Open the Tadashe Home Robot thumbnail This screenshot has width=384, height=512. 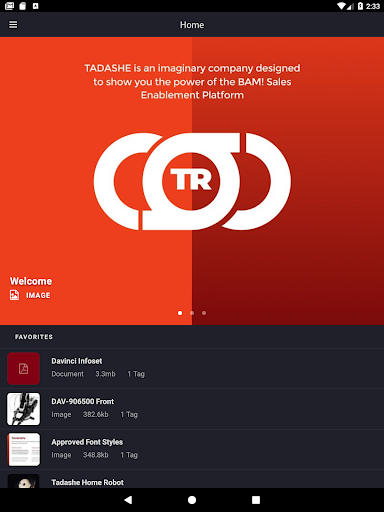[x=24, y=481]
